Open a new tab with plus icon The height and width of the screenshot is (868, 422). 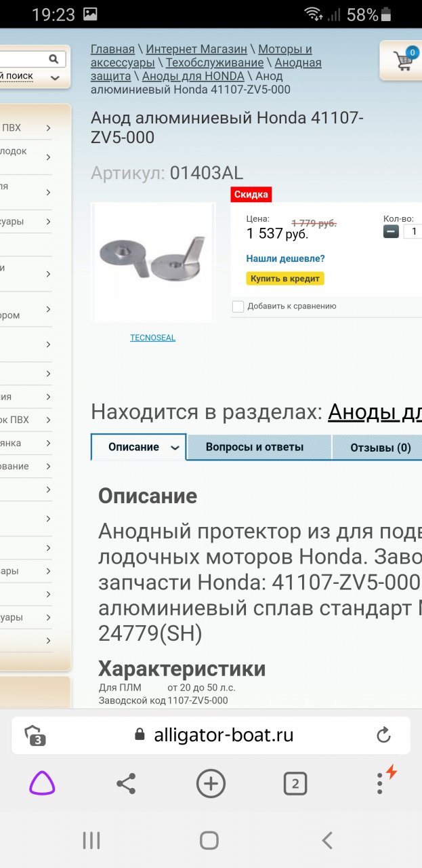(x=211, y=784)
